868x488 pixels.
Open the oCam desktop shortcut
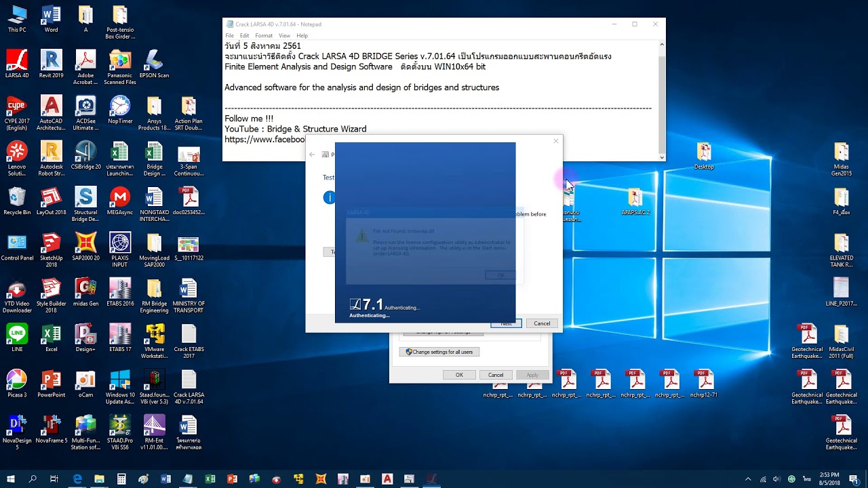(x=85, y=383)
